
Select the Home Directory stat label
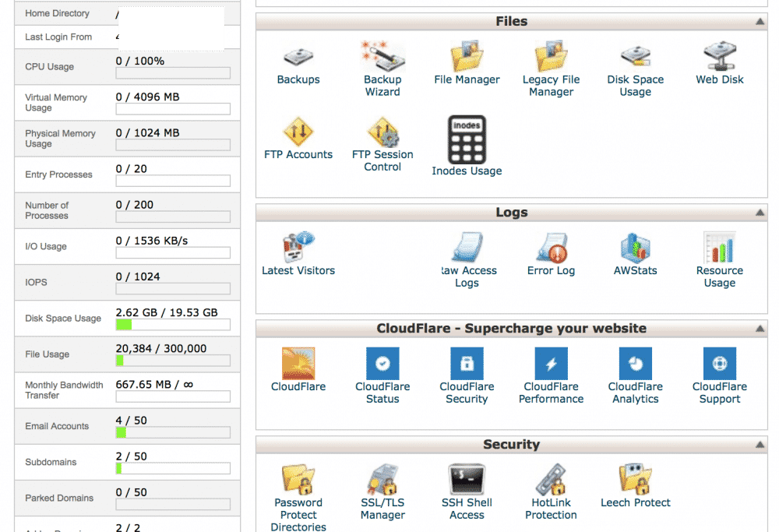57,13
